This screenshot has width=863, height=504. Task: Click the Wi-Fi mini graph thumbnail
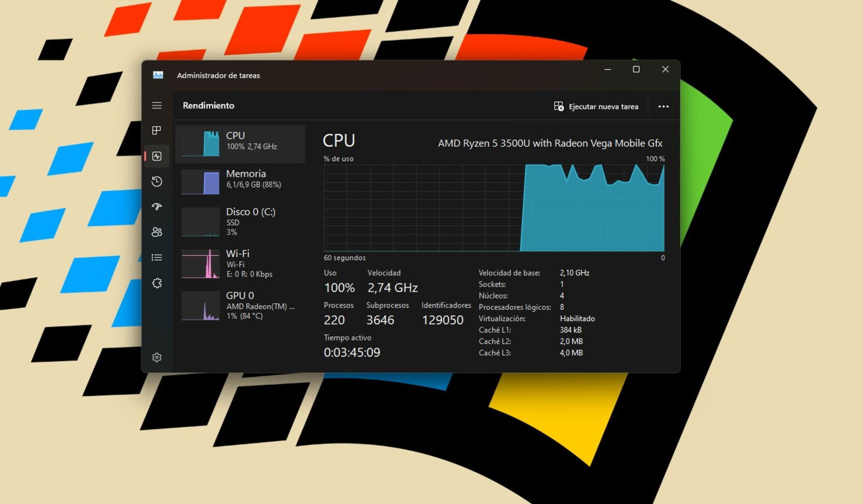pyautogui.click(x=200, y=264)
